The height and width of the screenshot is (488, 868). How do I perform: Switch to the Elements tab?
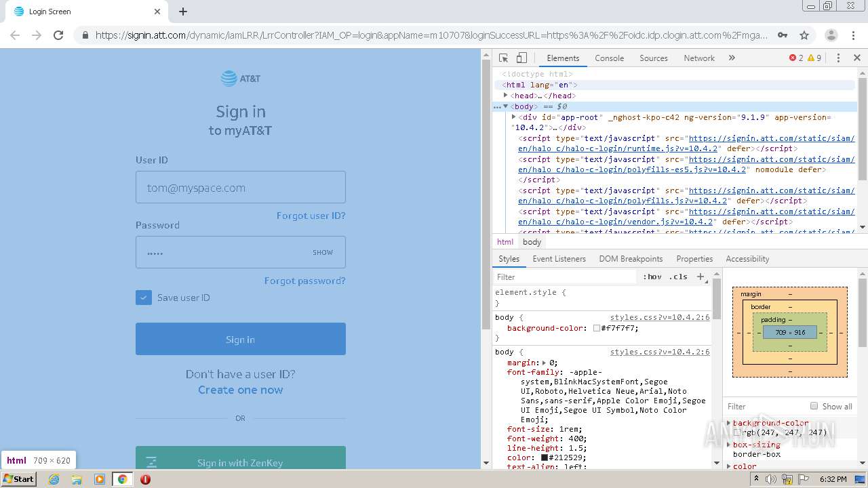click(x=563, y=58)
